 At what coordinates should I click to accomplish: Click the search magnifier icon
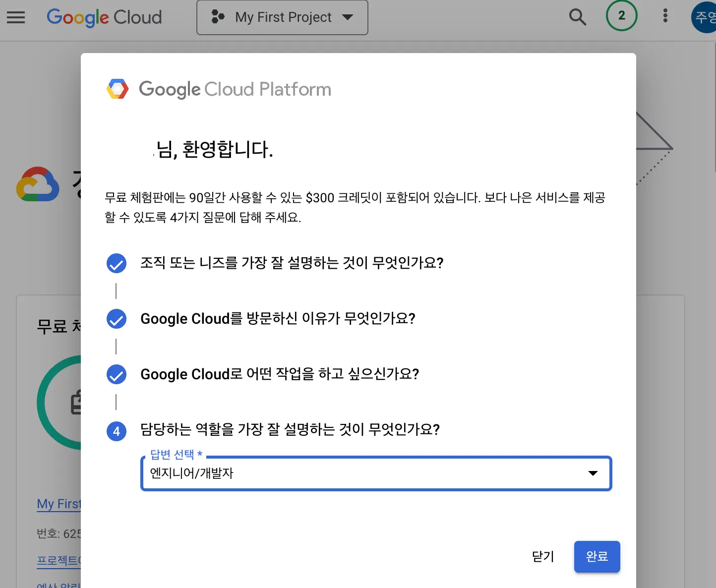[x=577, y=17]
